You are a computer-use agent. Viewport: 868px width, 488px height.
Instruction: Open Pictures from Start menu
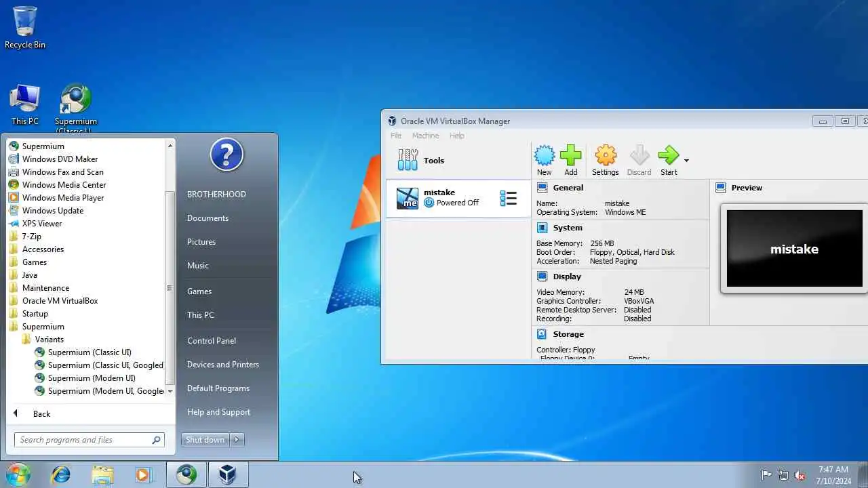coord(201,241)
